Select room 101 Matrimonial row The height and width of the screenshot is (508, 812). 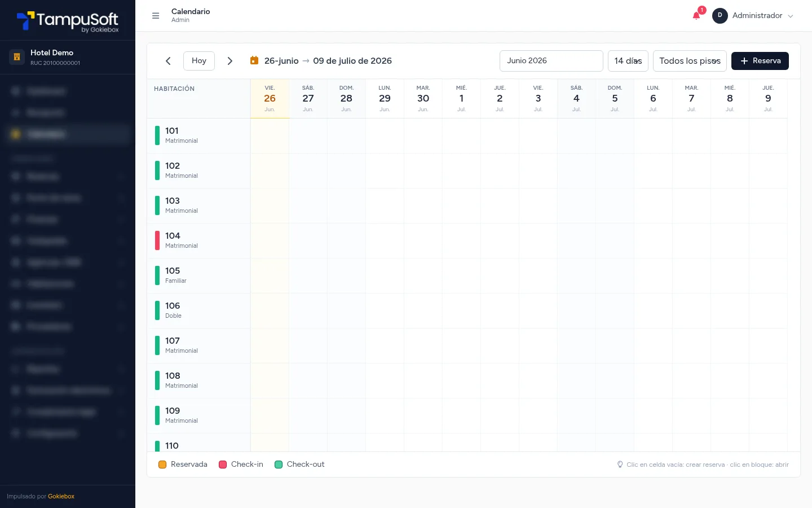coord(198,135)
